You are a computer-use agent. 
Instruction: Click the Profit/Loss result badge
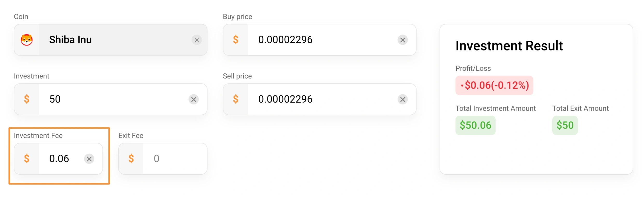(x=494, y=85)
